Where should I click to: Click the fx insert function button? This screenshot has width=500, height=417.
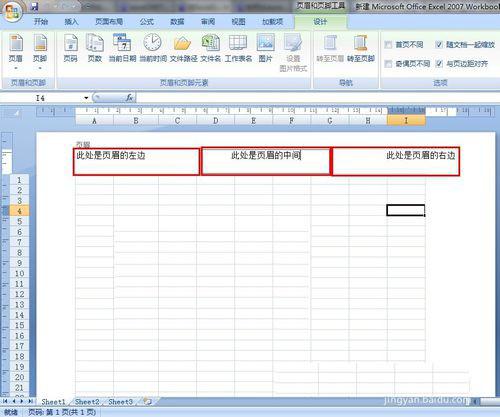[129, 98]
